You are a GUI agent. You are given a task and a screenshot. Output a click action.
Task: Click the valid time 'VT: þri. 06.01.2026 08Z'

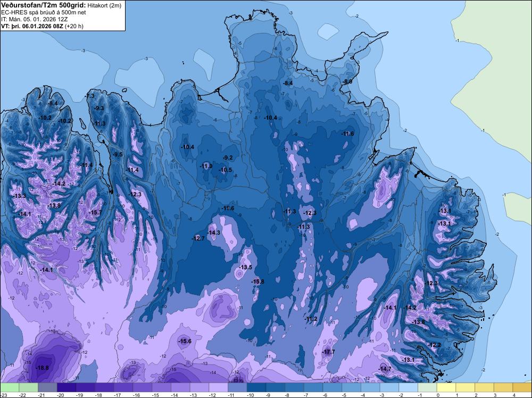[x=31, y=26]
